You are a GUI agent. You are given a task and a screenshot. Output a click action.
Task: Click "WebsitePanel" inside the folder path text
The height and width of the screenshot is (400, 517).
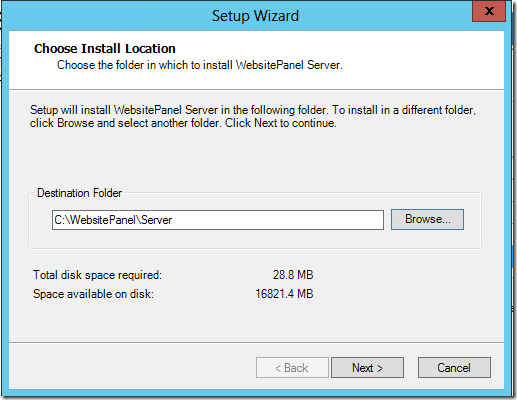(103, 220)
